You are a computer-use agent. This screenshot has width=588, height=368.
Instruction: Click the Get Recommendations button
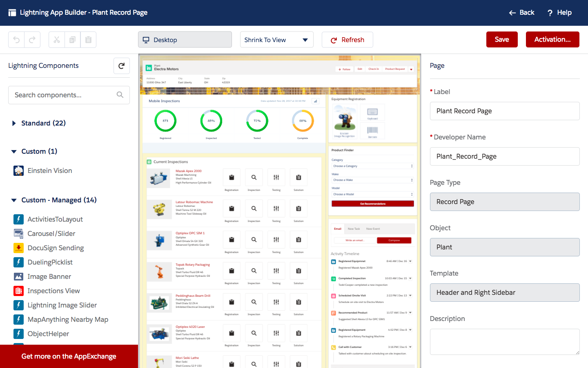coord(373,204)
